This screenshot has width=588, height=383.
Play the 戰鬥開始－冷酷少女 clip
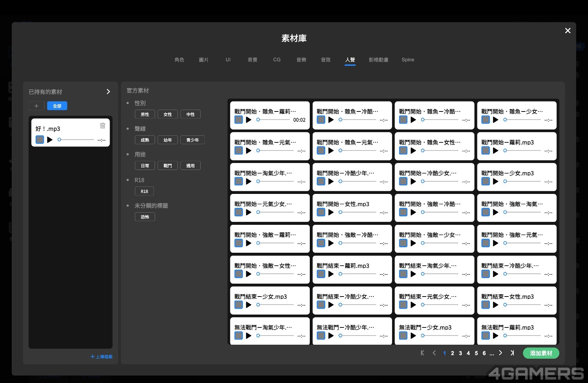coord(413,181)
